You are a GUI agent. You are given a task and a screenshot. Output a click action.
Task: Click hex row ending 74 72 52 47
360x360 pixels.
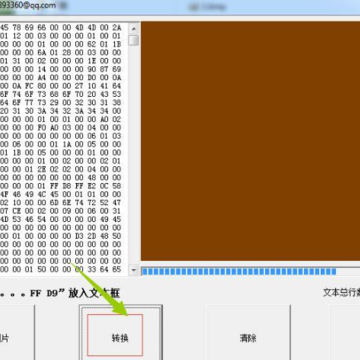pos(60,203)
